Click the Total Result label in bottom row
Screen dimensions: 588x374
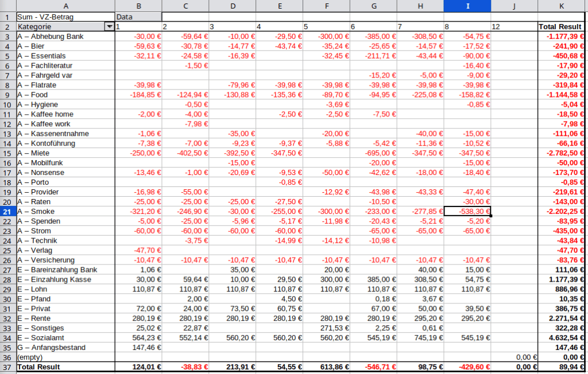(39, 367)
